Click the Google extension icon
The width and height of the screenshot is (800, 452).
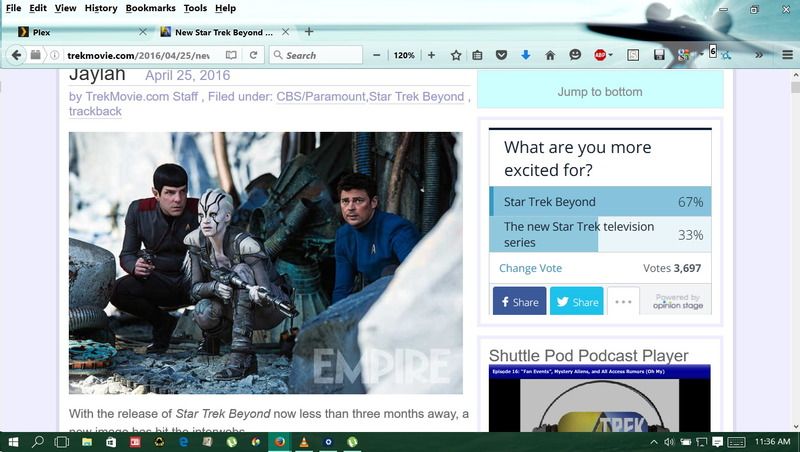(684, 55)
